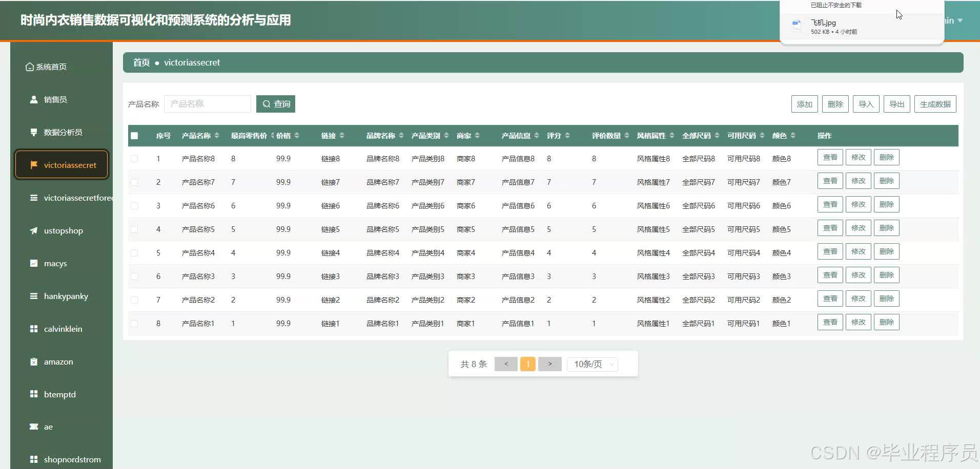
Task: Open victoriassecretforecast sidebar menu item
Action: (62, 198)
